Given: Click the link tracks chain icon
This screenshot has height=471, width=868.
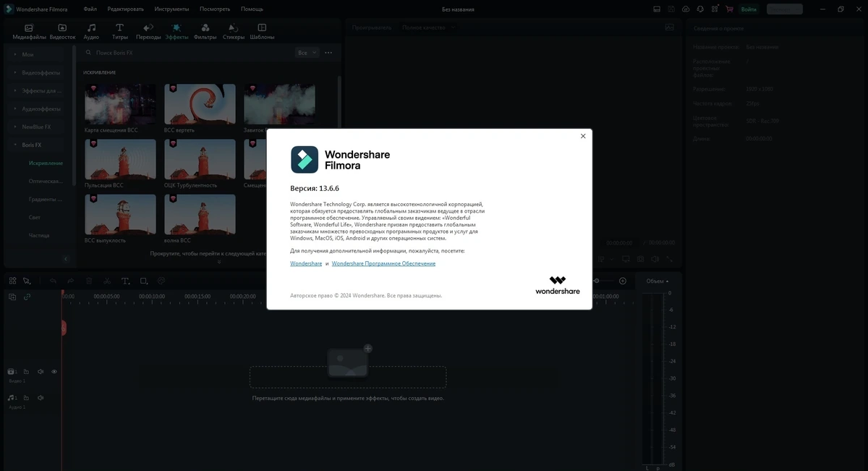Looking at the screenshot, I should pyautogui.click(x=27, y=297).
